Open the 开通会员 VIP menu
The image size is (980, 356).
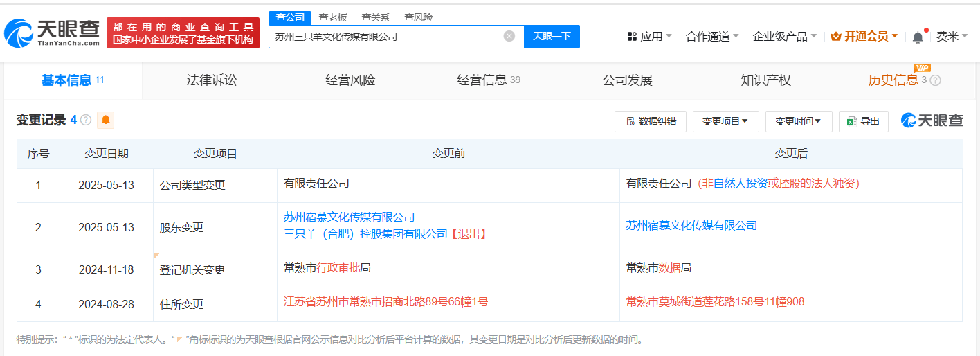pyautogui.click(x=864, y=36)
